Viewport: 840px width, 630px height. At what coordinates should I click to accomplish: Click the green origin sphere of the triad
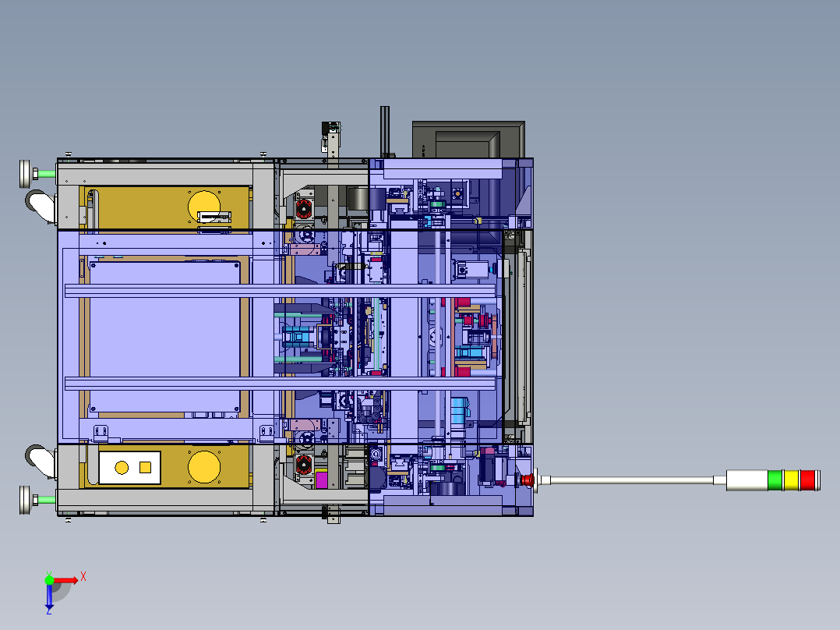click(x=49, y=580)
